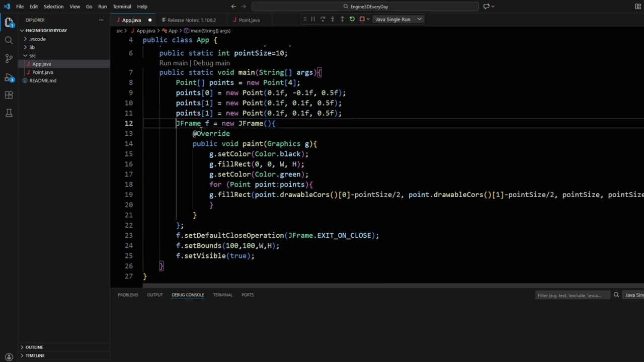644x362 pixels.
Task: Click the debug Step Over icon
Action: coord(323,19)
